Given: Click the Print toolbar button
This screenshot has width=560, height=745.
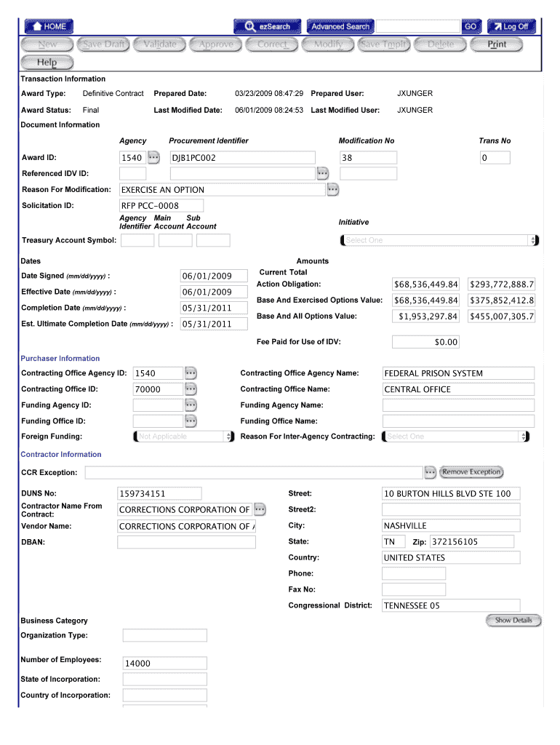Looking at the screenshot, I should pos(497,44).
